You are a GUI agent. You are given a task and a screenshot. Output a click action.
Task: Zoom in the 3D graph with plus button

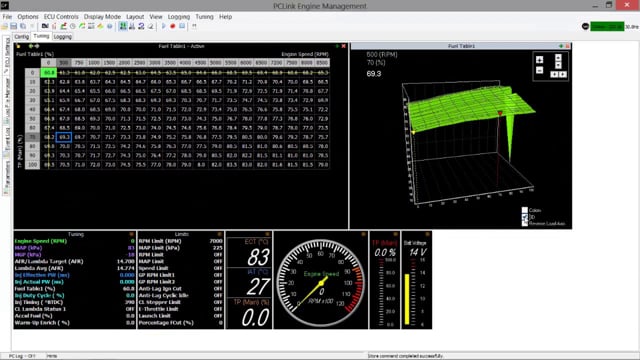coord(540,60)
